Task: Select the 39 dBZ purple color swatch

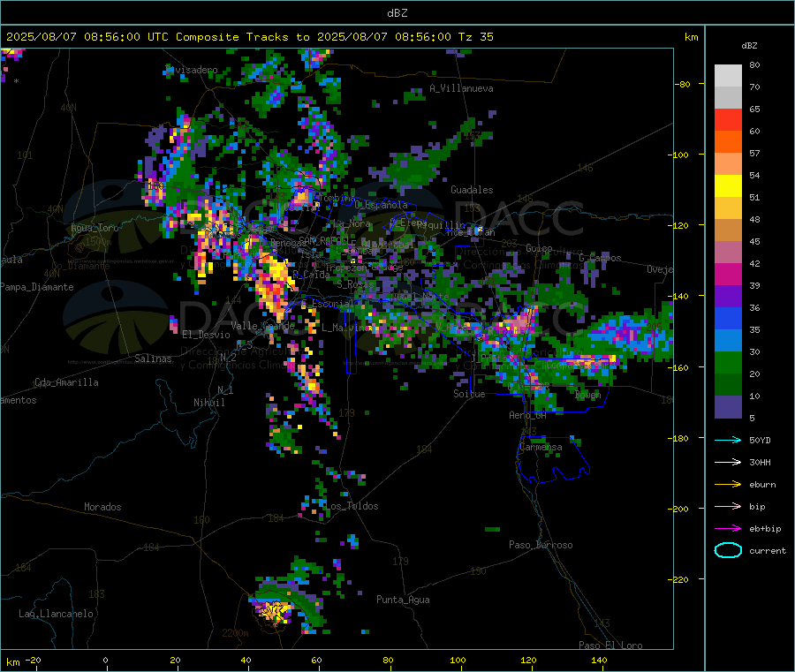Action: (x=728, y=297)
